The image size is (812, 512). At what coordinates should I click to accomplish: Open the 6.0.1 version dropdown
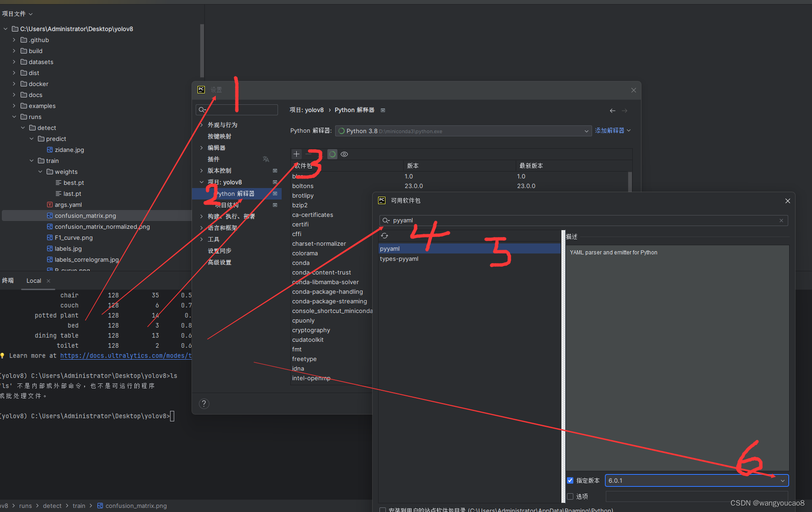[783, 480]
